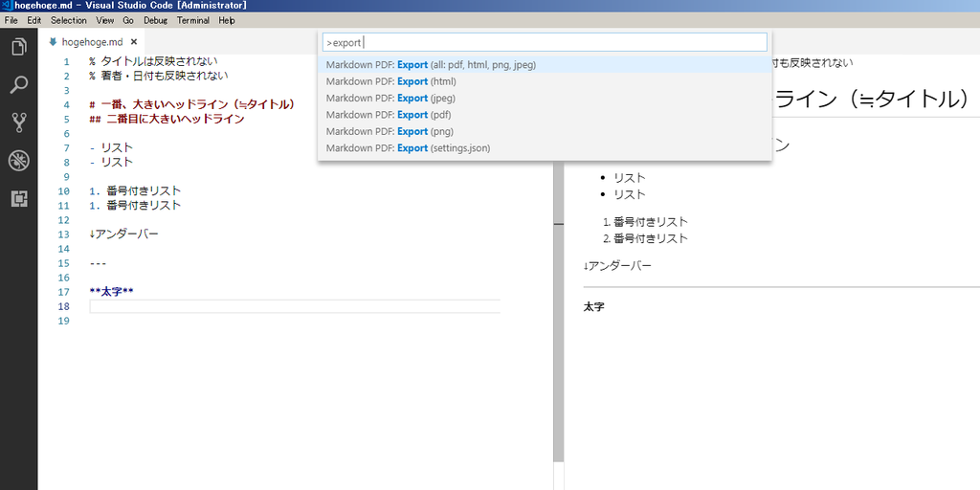
Task: Click the '**太字**' line in the editor
Action: click(111, 291)
